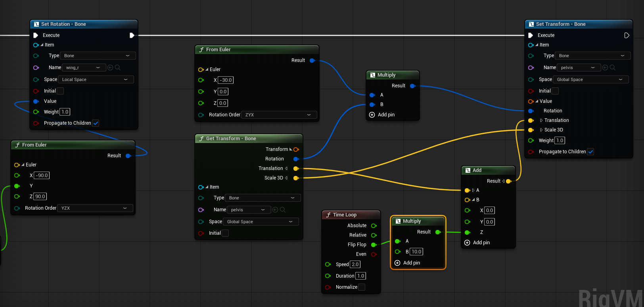The width and height of the screenshot is (644, 307).
Task: Click the Flip Flop output pin on Time Loop
Action: pos(374,245)
